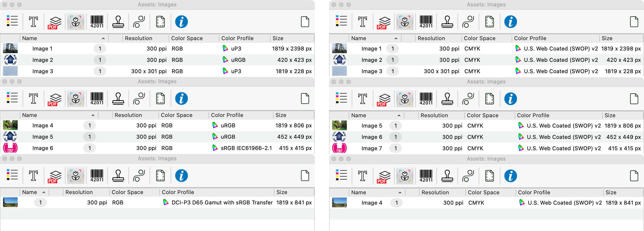Open the PDF layers icon in the 1819 x 841 CMYK window
The height and width of the screenshot is (231, 644).
pos(383,176)
